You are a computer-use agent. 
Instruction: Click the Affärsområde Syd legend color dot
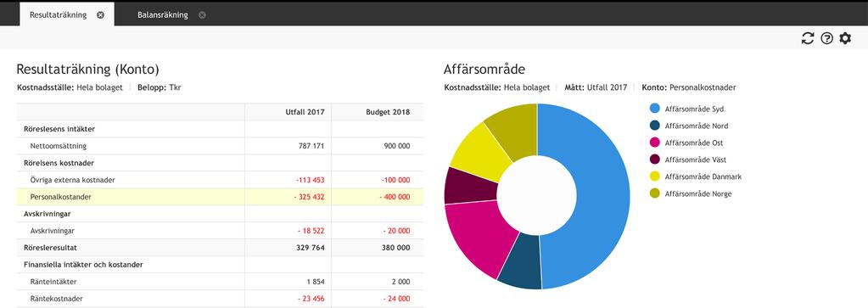click(x=655, y=109)
